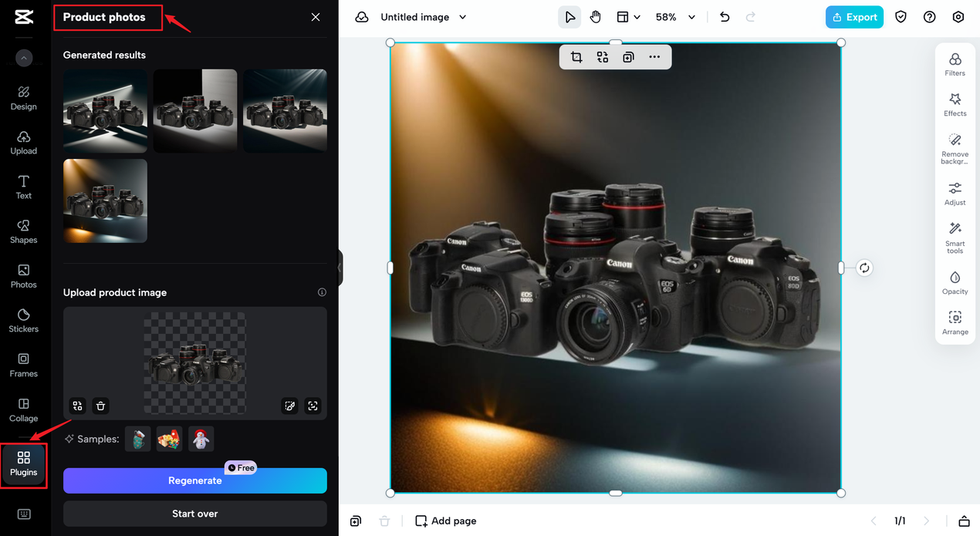The height and width of the screenshot is (536, 980).
Task: Go to the previous page arrow
Action: [874, 521]
